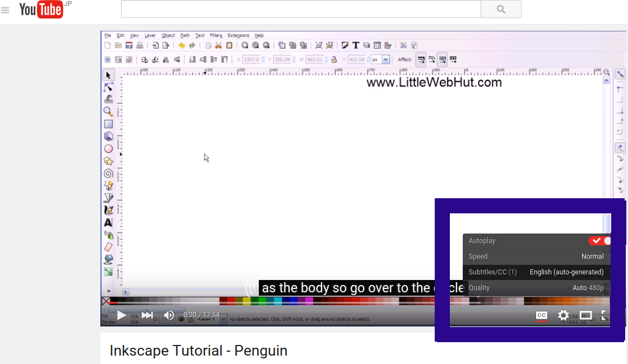Select the Rectangle tool
The width and height of the screenshot is (628, 364).
108,124
